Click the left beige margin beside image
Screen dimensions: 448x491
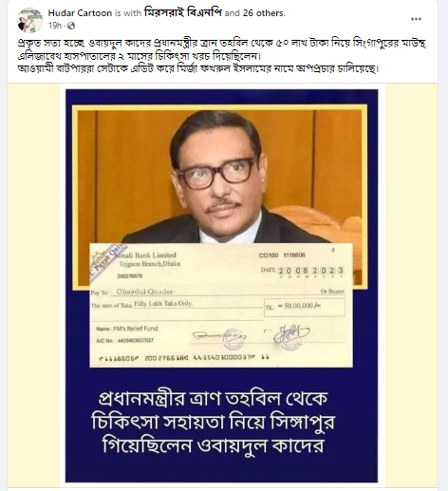pyautogui.click(x=33, y=285)
